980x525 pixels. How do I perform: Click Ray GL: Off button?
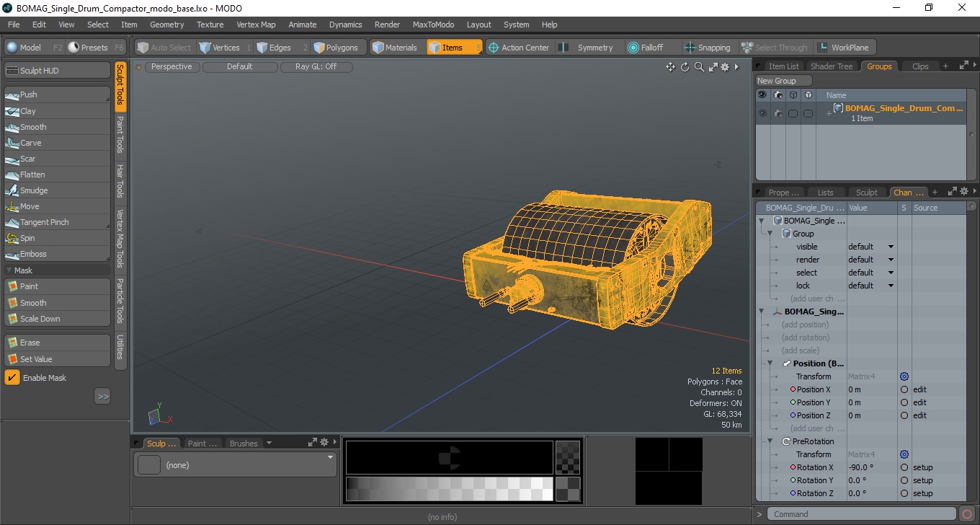316,66
